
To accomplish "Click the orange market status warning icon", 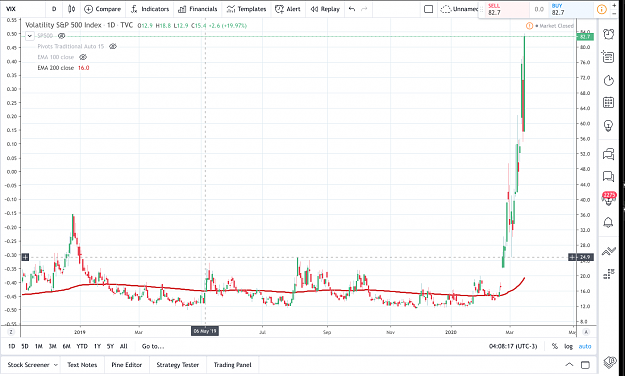I will 529,26.
